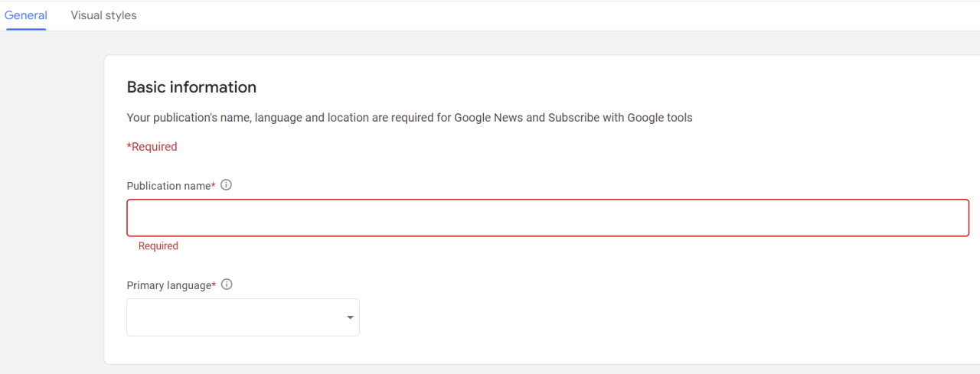Click the publication description sentence
Image resolution: width=980 pixels, height=374 pixels.
click(x=410, y=118)
